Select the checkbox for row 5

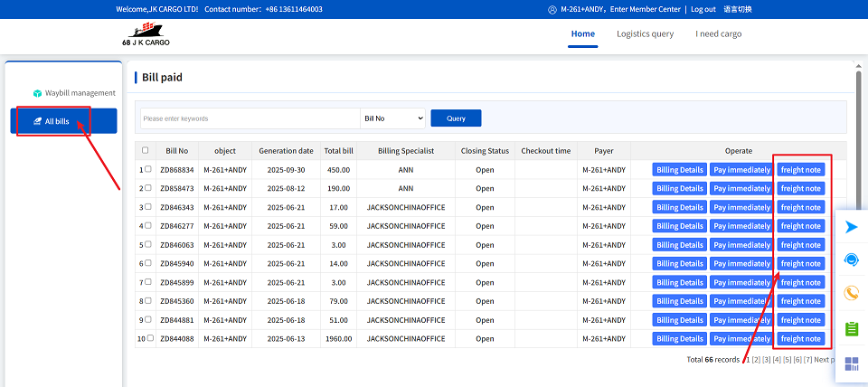148,244
